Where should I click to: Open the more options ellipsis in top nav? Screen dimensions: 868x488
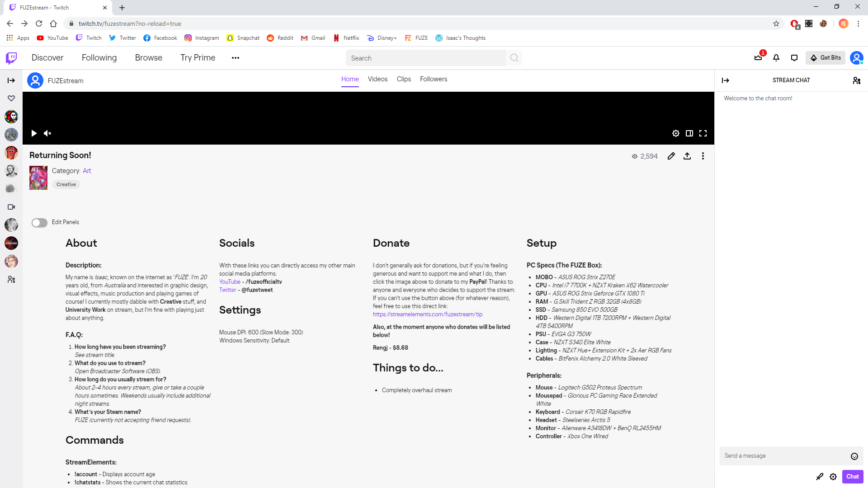(x=236, y=58)
